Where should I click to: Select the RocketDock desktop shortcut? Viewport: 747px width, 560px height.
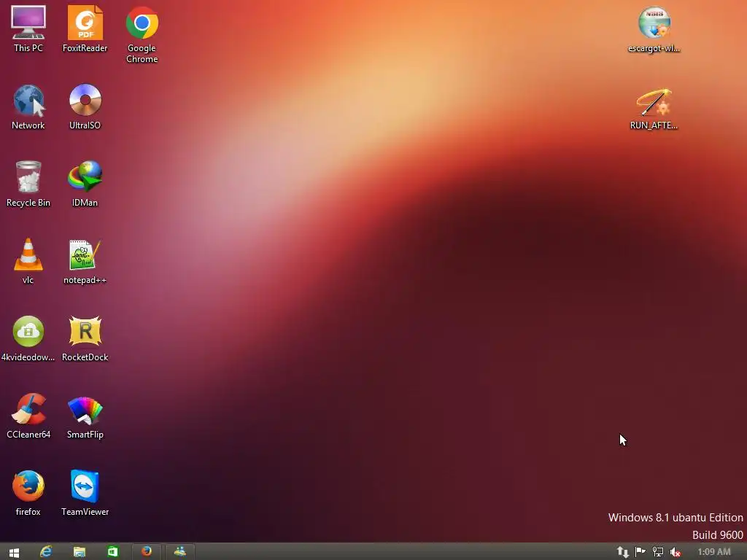[85, 338]
